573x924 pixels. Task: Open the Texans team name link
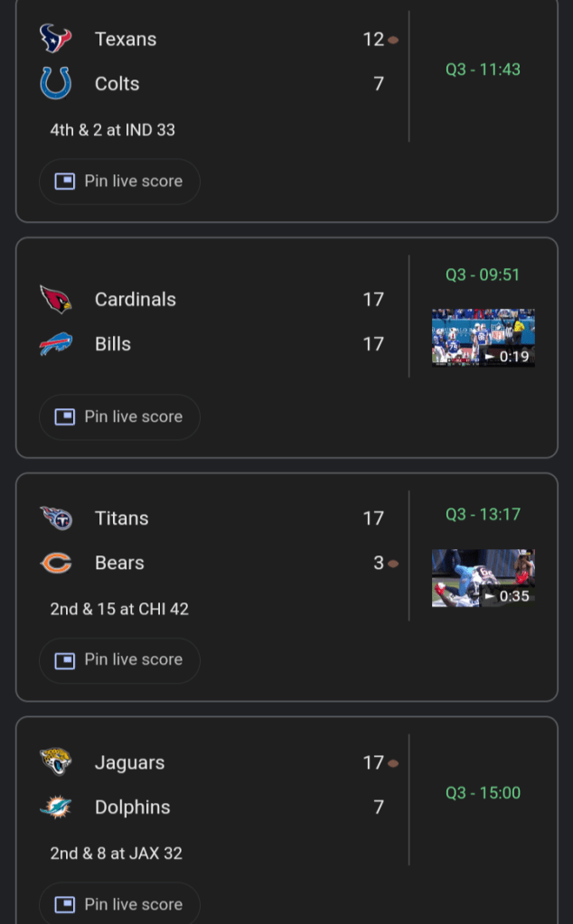(126, 39)
